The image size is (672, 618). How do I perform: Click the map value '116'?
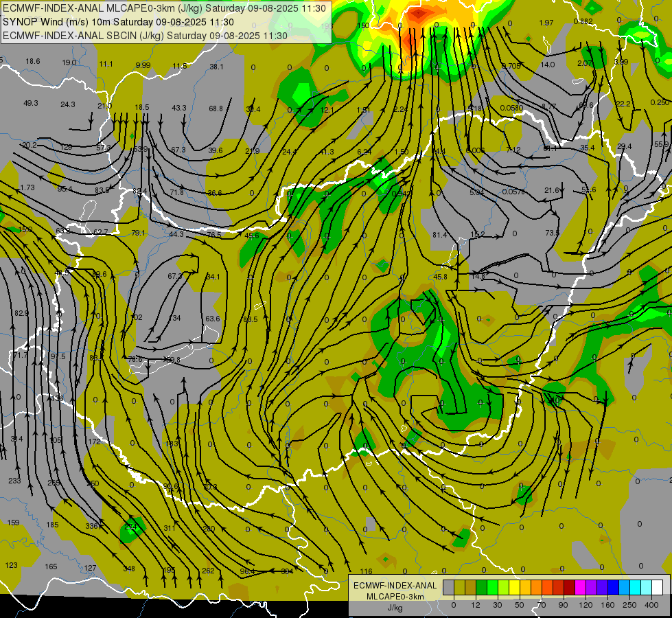[367, 571]
